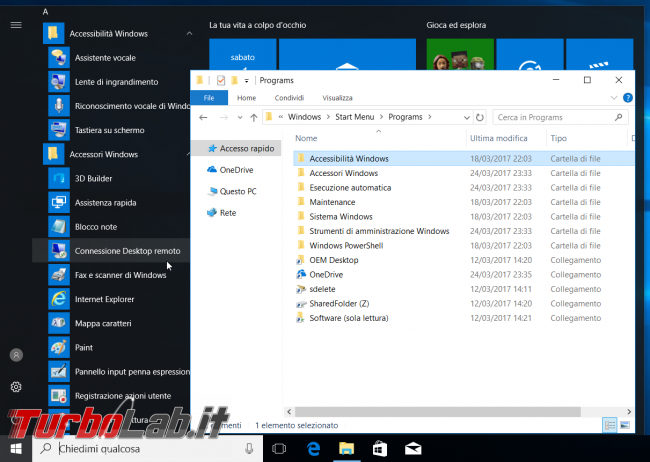Screen dimensions: 650x462
Task: Launch Lente di ingrandimento app
Action: tap(119, 82)
